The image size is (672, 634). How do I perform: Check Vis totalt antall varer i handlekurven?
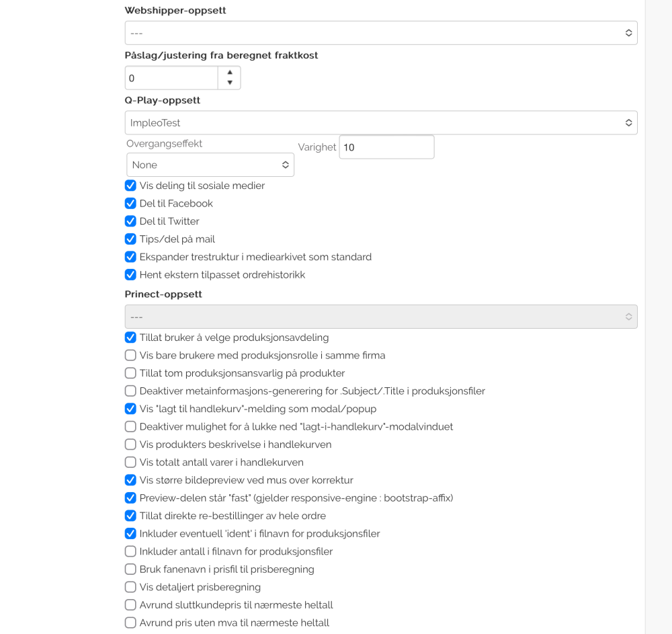(130, 462)
